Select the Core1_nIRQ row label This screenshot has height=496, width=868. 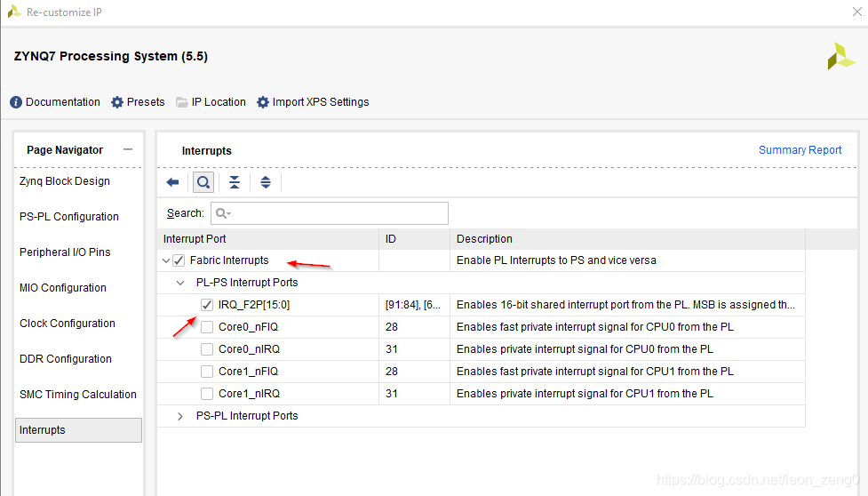click(249, 394)
